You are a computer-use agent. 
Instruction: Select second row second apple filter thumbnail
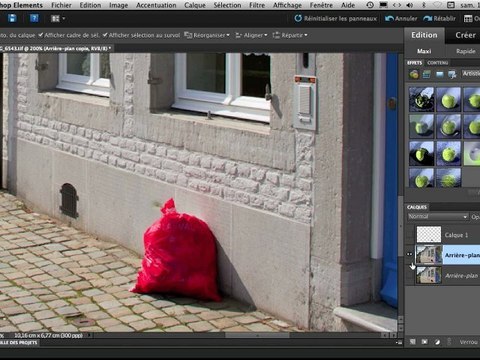[x=449, y=126]
